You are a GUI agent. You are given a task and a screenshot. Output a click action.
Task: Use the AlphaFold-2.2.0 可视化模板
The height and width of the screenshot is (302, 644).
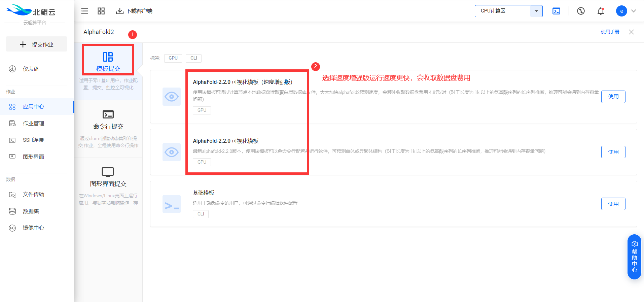click(613, 152)
